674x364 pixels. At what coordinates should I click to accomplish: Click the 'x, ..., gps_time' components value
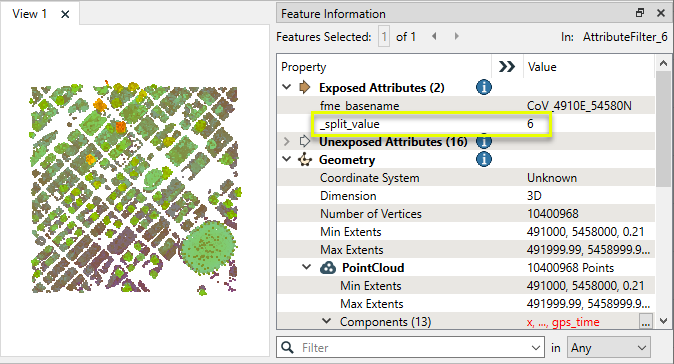(563, 322)
